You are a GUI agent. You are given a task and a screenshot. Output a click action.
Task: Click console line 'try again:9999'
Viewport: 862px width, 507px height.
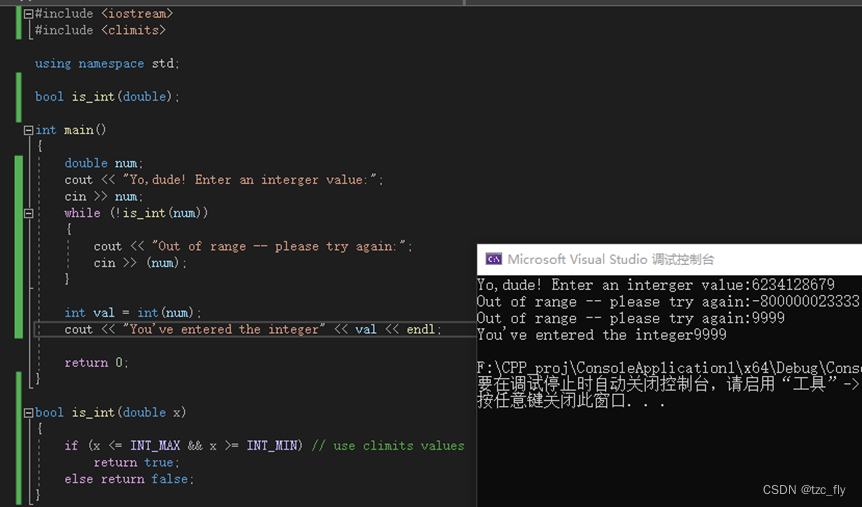[631, 318]
